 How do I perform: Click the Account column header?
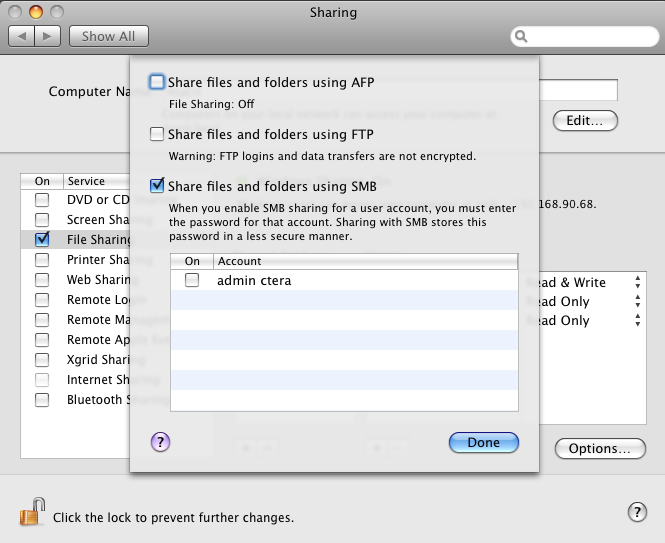(x=365, y=261)
